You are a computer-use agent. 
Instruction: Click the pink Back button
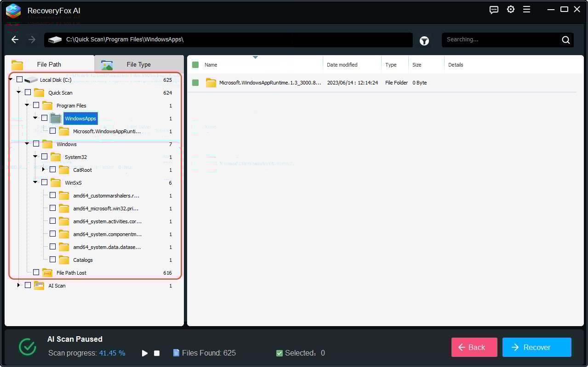tap(474, 347)
